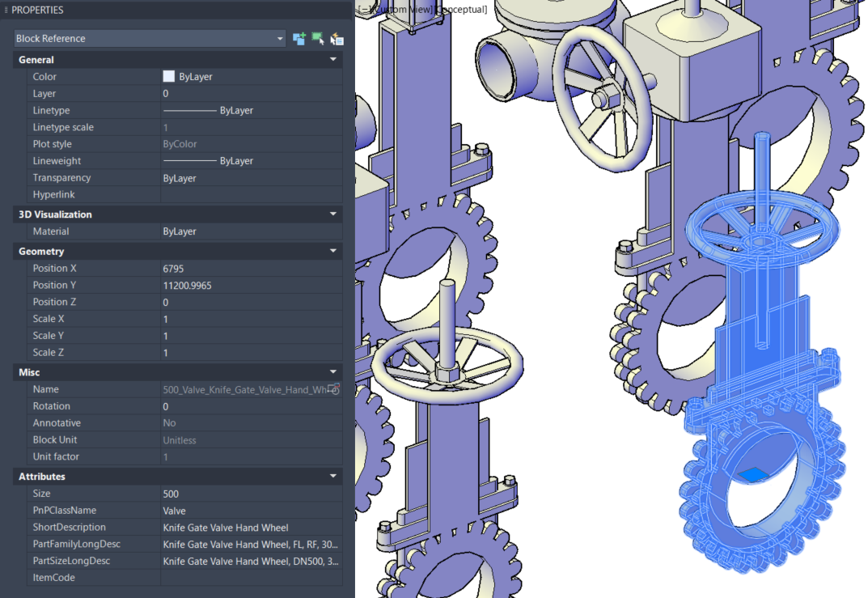Edit the Transparency ByLayer value
The height and width of the screenshot is (598, 868).
(252, 178)
